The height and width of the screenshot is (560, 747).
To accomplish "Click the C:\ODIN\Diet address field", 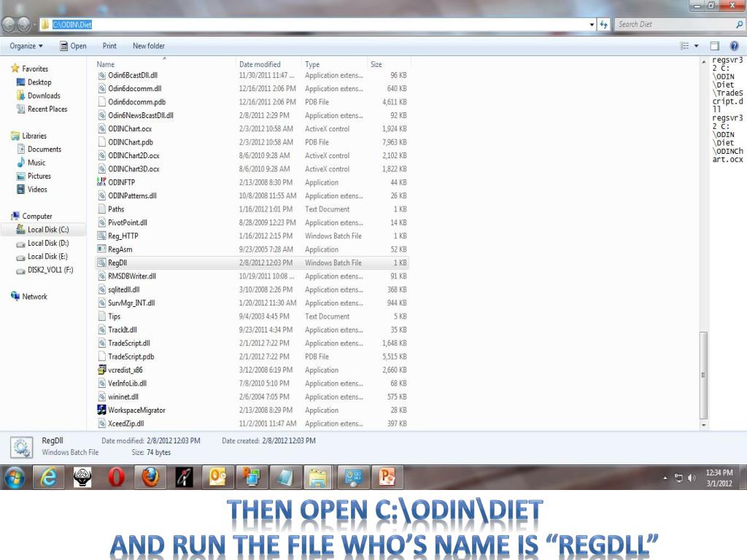I will click(314, 24).
